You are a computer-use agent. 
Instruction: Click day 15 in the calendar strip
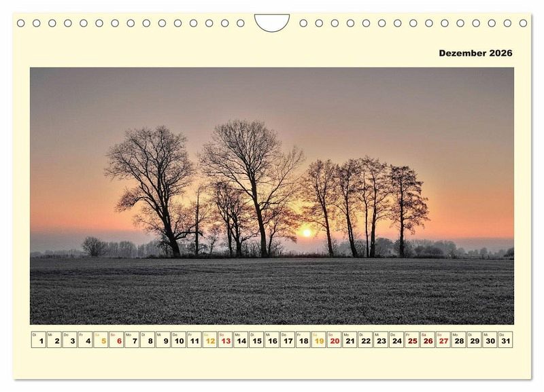point(256,340)
